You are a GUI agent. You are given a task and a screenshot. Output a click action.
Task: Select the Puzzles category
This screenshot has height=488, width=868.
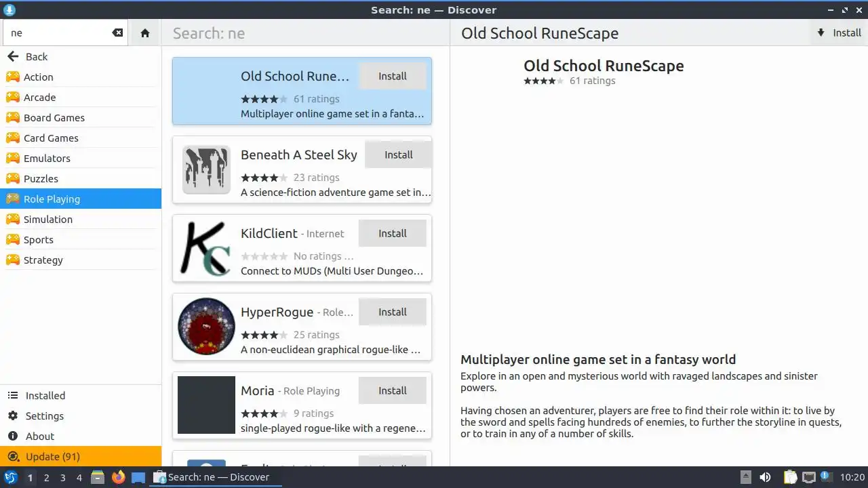click(81, 178)
